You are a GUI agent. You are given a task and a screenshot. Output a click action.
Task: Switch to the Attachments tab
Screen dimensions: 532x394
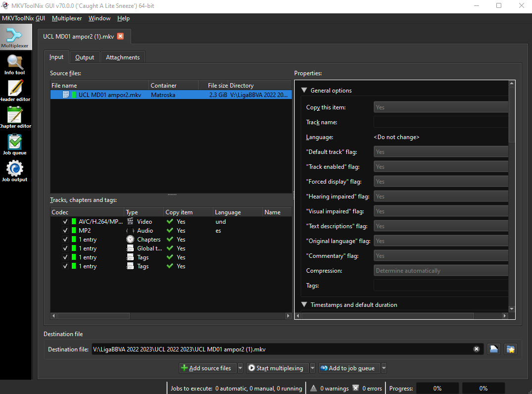pos(123,57)
